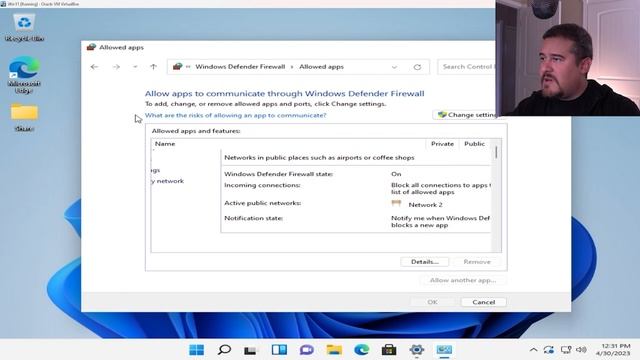Sort by the Name column header
Image resolution: width=640 pixels, height=360 pixels.
click(x=165, y=144)
